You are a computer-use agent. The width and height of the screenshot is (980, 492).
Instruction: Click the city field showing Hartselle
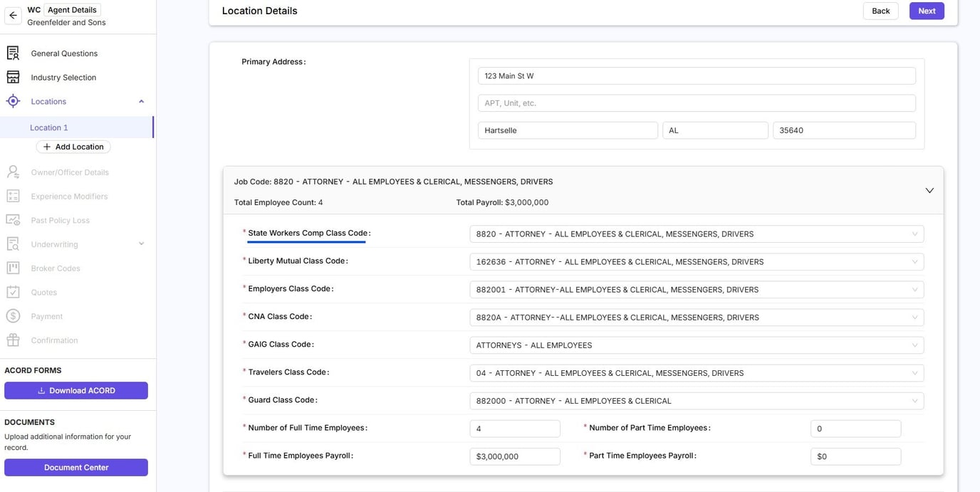568,130
